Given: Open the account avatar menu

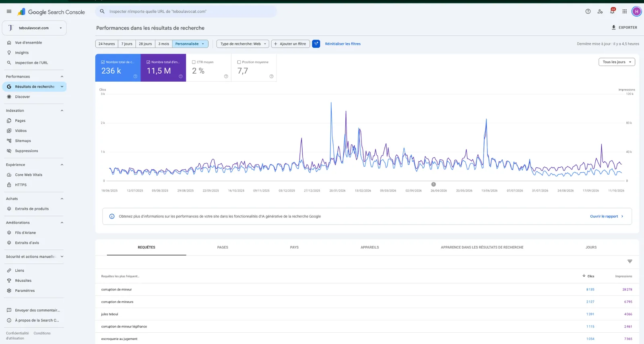Looking at the screenshot, I should 636,12.
